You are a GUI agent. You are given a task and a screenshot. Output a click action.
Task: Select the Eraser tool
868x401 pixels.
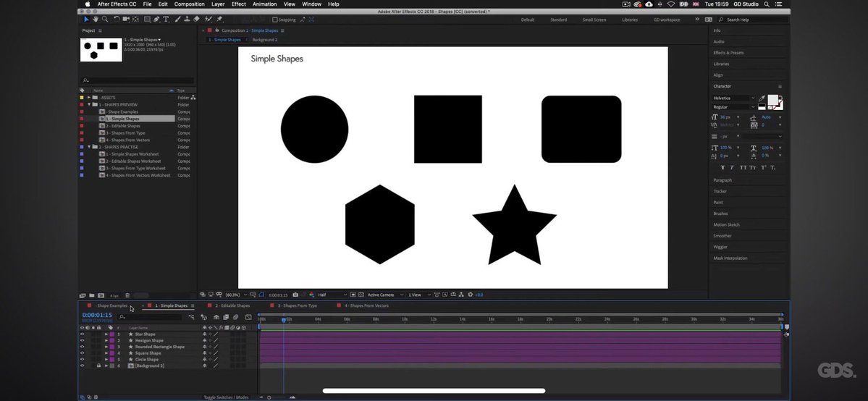click(x=196, y=20)
